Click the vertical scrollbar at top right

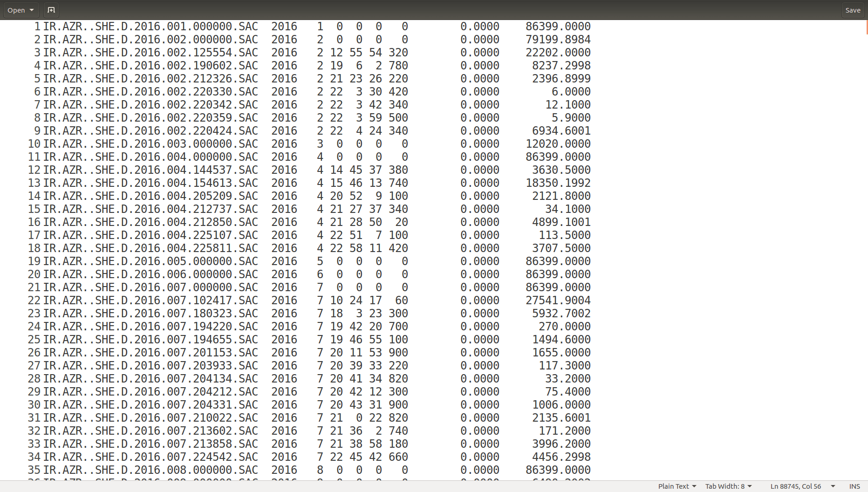(x=866, y=27)
